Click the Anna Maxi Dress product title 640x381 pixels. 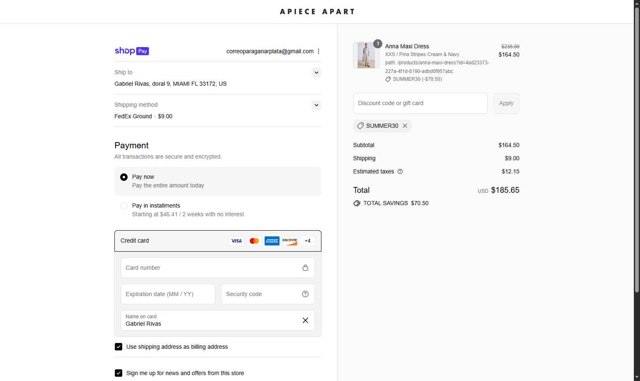coord(407,46)
